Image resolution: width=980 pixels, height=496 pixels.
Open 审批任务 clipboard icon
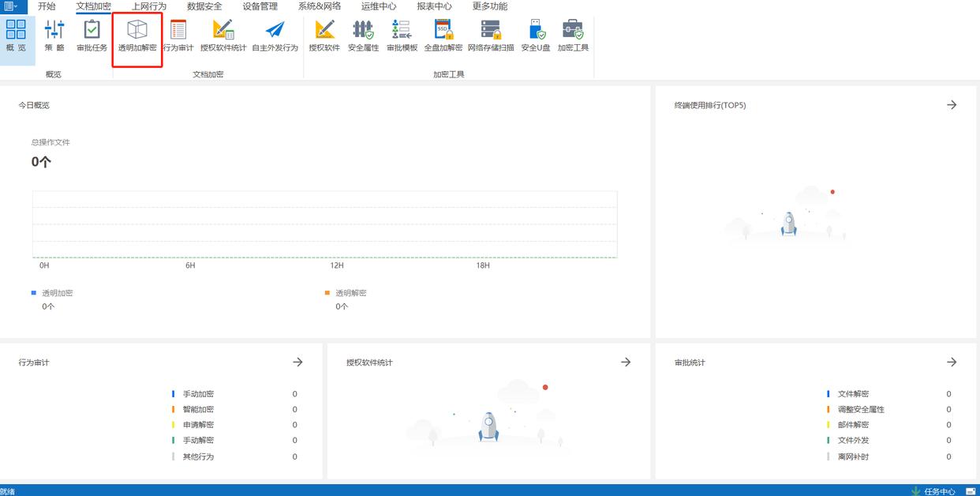pyautogui.click(x=92, y=36)
